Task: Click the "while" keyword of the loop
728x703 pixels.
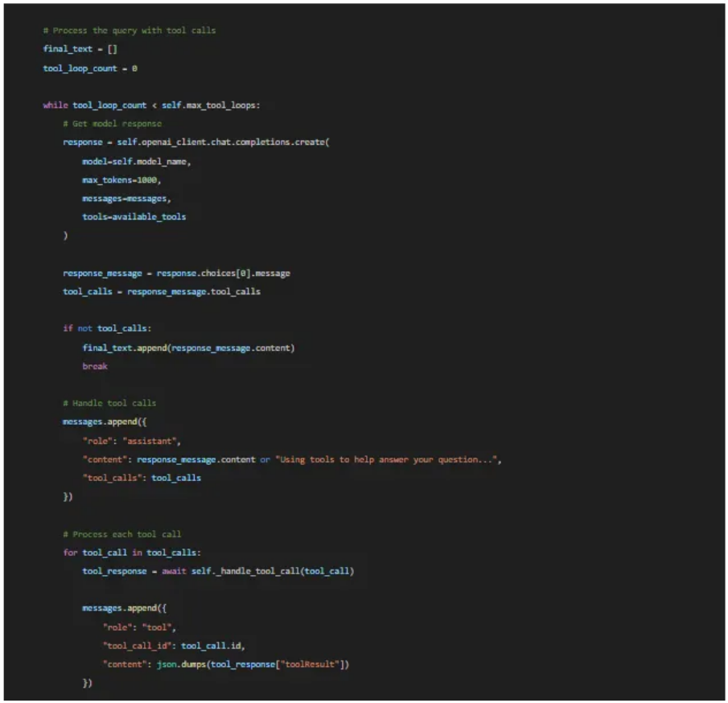Action: [55, 105]
